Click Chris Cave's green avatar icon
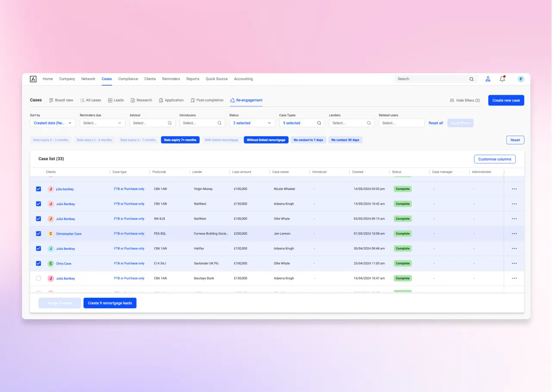Image resolution: width=552 pixels, height=392 pixels. coord(50,263)
